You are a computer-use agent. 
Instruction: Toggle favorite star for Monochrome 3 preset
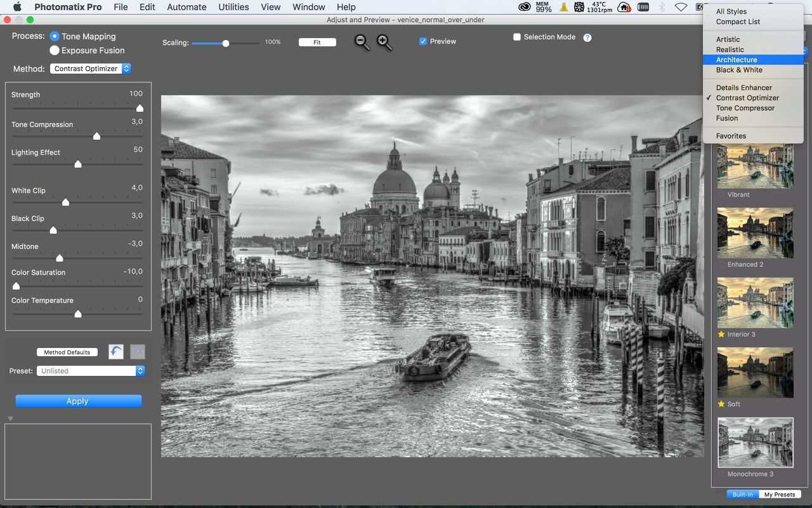point(721,474)
